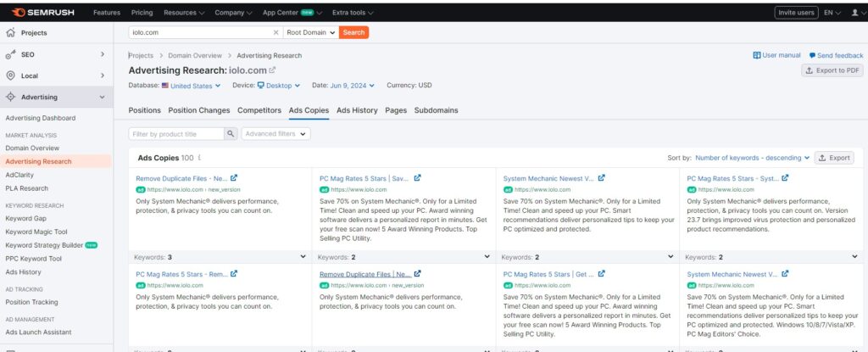868x352 pixels.
Task: Export report to PDF
Action: click(x=832, y=70)
